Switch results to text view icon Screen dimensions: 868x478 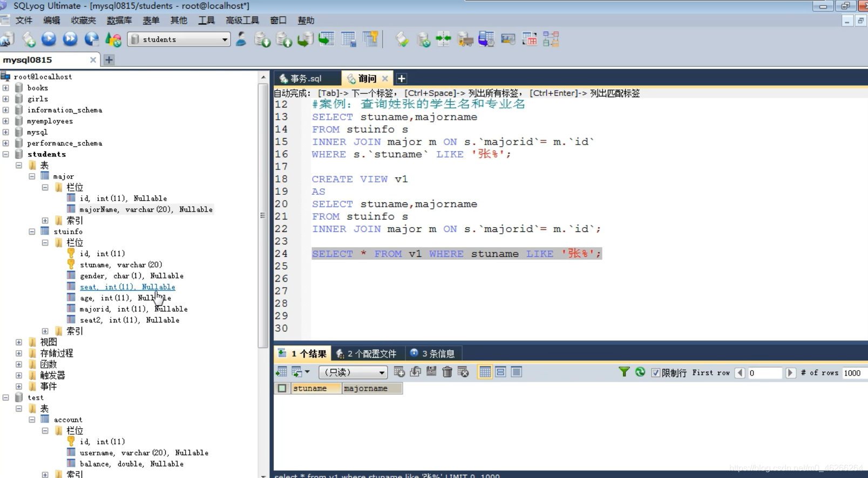(516, 372)
